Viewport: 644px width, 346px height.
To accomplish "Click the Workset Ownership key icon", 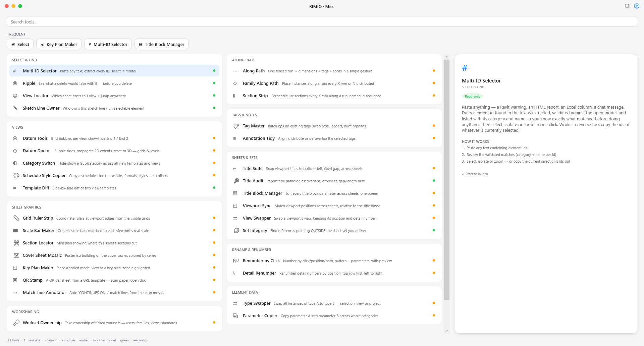I will tap(16, 323).
